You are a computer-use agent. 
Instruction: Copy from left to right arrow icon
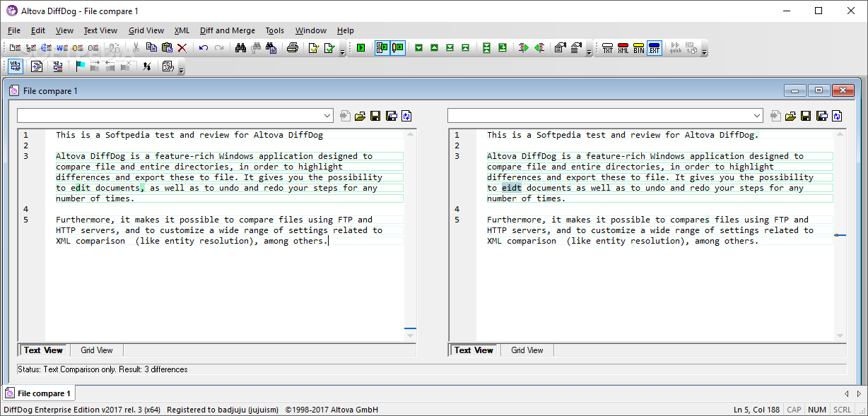(x=524, y=48)
